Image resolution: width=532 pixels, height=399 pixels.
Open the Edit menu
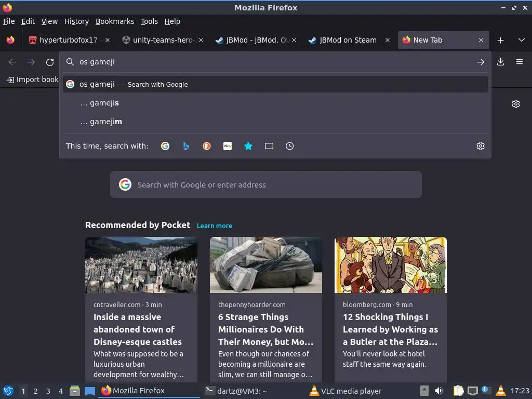(28, 21)
